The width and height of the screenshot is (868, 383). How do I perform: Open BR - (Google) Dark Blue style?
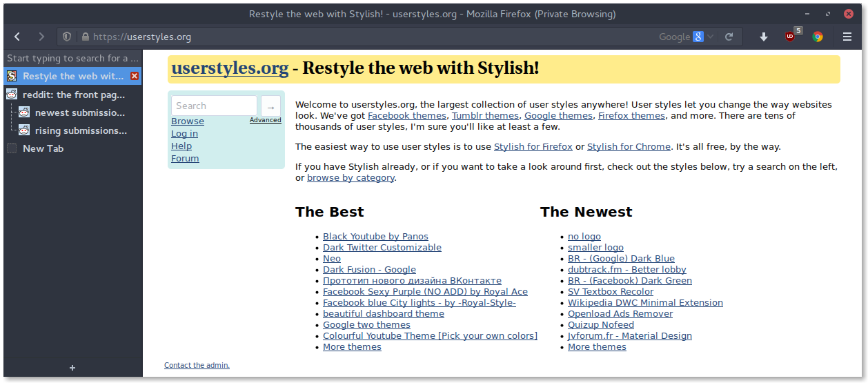coord(621,259)
